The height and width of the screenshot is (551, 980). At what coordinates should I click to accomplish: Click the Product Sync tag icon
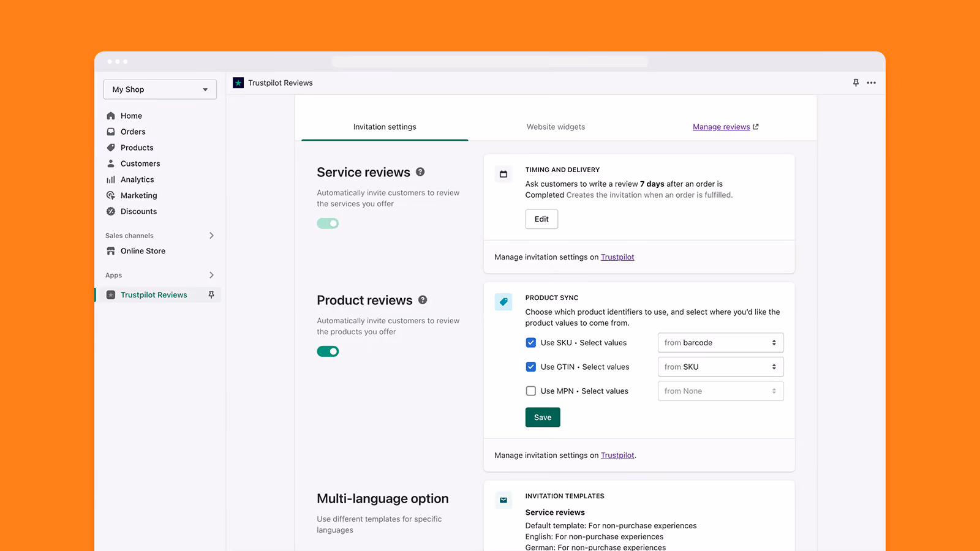[x=503, y=302]
